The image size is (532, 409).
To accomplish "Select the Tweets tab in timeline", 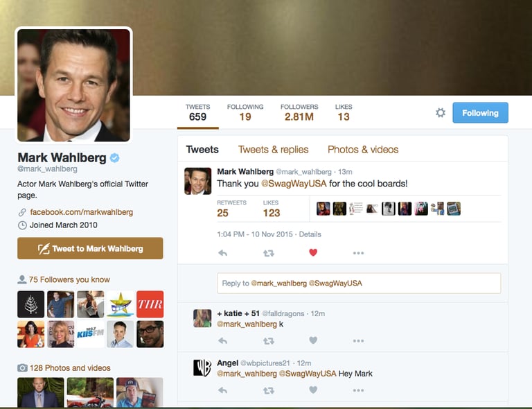I will click(x=202, y=150).
